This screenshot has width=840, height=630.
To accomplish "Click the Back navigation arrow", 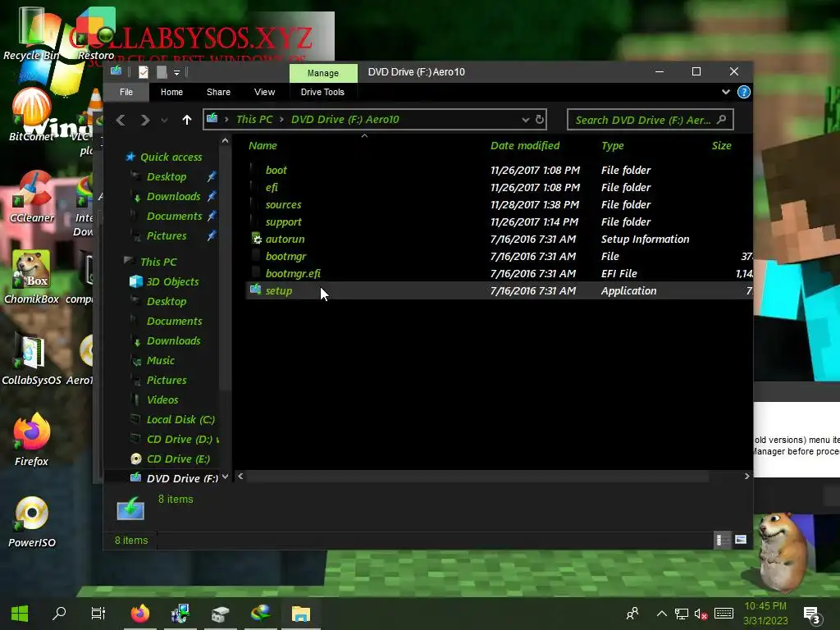I will [x=121, y=120].
